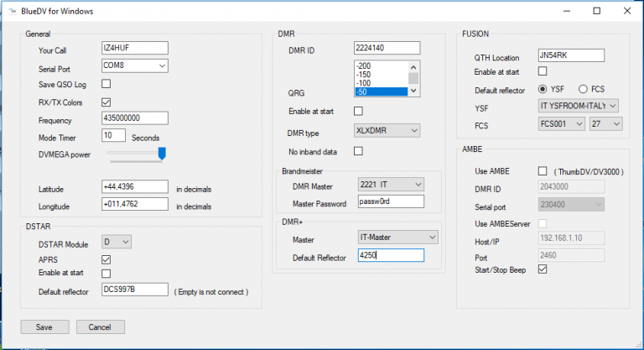The image size is (644, 350).
Task: Click the Cancel button
Action: (x=101, y=327)
